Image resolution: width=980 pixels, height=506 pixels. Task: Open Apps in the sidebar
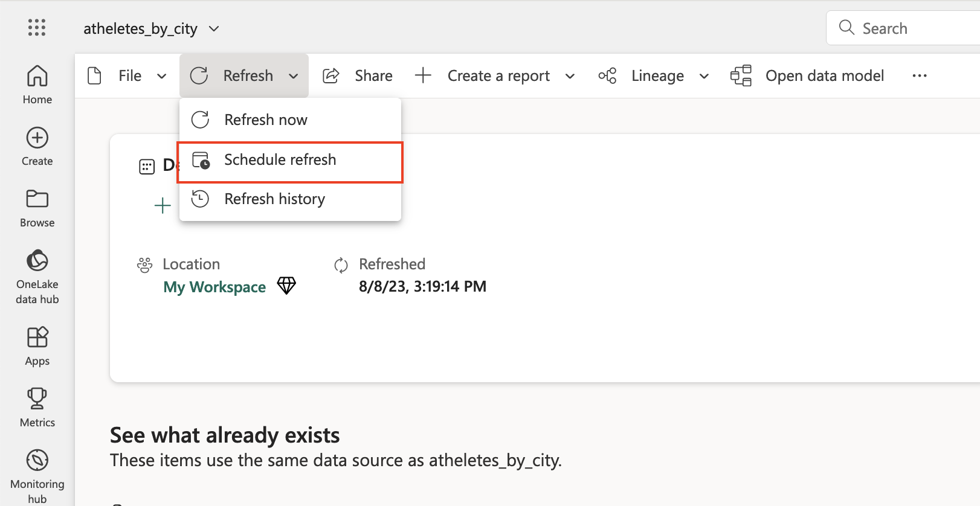[37, 346]
